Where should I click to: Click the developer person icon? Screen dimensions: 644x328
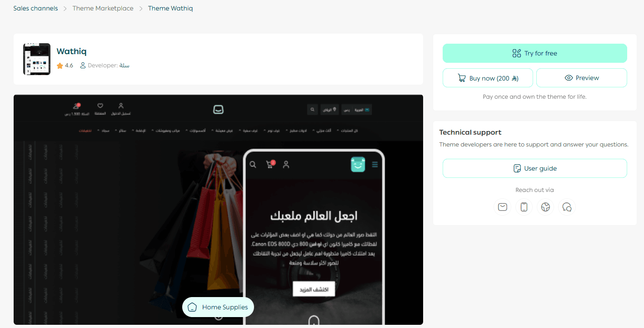click(x=83, y=66)
